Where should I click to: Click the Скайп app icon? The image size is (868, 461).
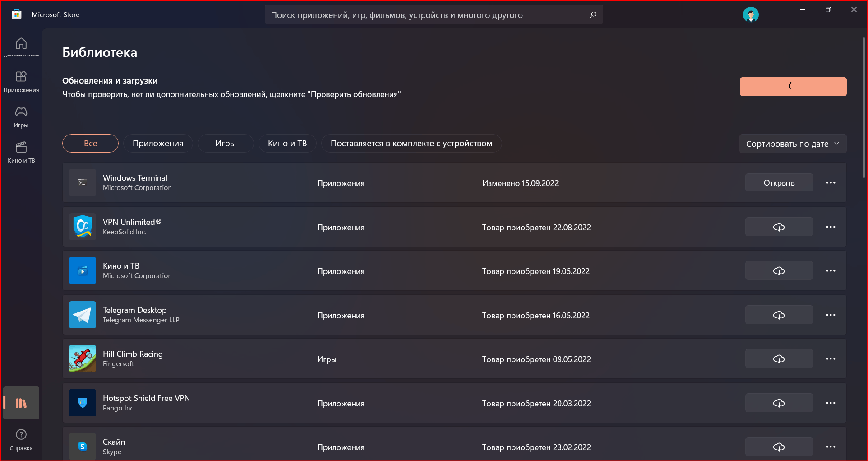pos(83,447)
